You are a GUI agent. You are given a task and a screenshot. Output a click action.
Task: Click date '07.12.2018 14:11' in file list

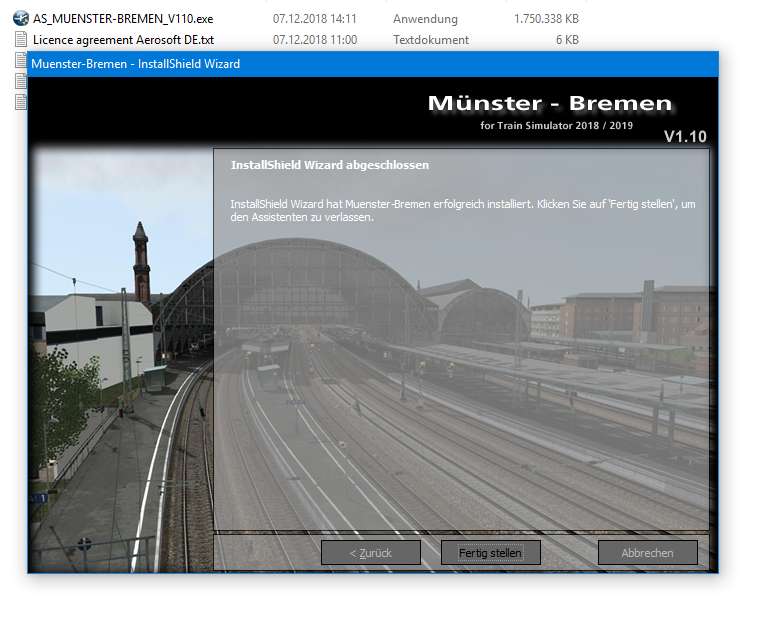click(315, 19)
